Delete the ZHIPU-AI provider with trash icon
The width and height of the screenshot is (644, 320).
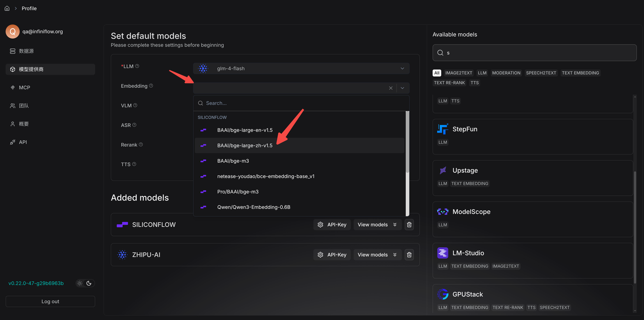point(409,255)
